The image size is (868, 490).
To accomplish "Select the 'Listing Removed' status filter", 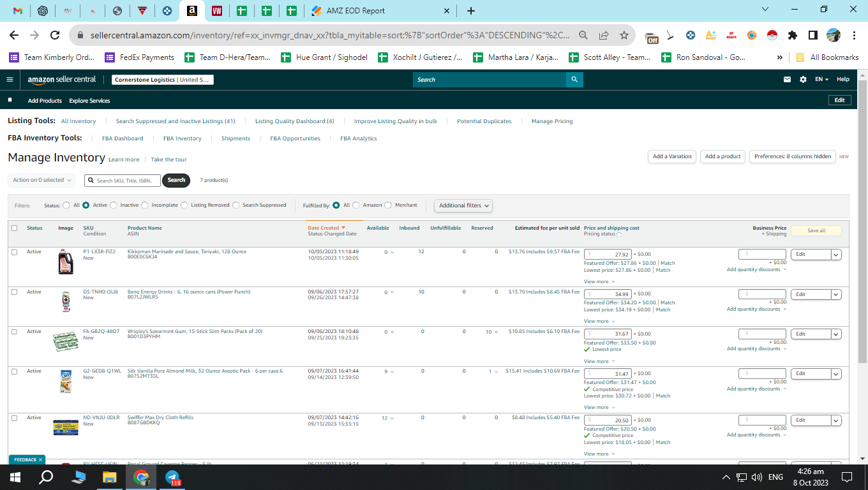I will 184,205.
